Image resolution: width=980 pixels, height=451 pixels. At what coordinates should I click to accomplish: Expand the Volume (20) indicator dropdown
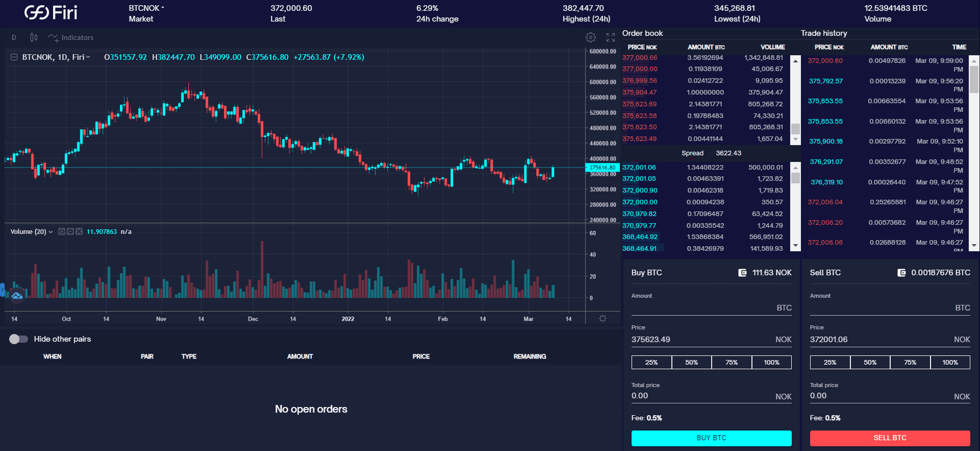(51, 232)
